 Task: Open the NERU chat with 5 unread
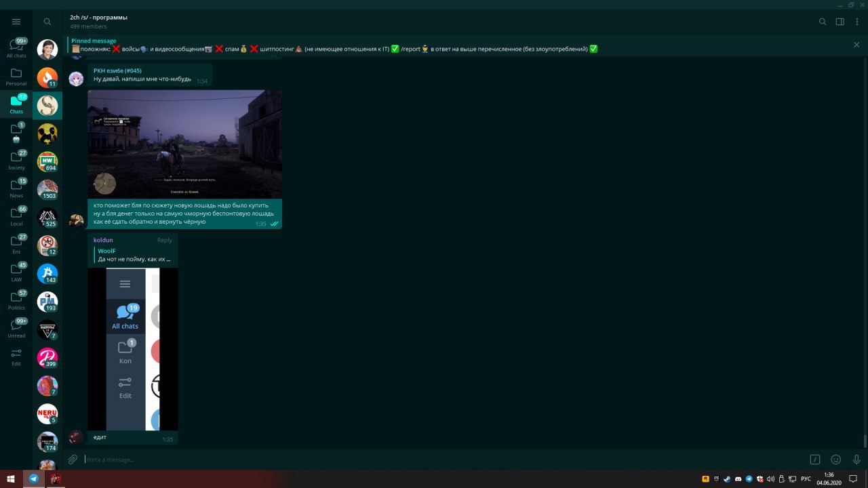click(x=47, y=414)
